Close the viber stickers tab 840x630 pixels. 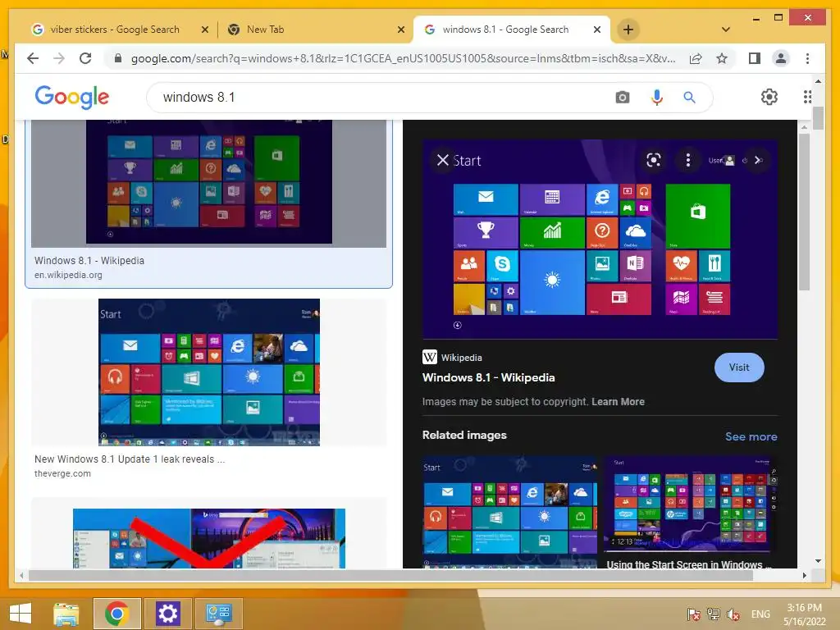click(204, 30)
